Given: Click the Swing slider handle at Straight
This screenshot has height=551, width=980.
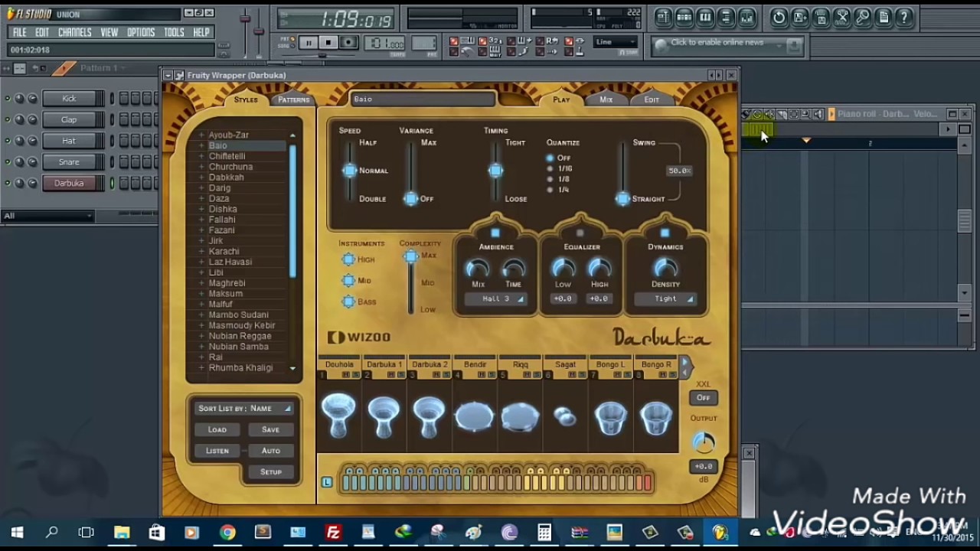Looking at the screenshot, I should tap(622, 199).
